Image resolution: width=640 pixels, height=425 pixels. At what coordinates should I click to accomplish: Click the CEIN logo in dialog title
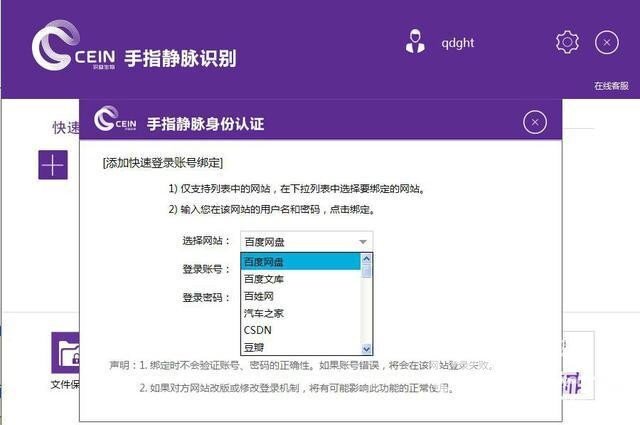tap(115, 119)
